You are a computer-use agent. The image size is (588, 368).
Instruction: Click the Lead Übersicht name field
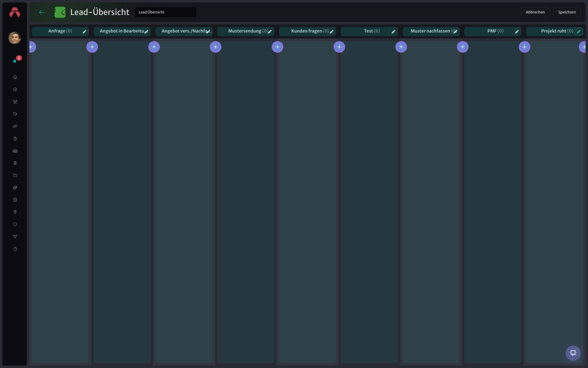click(166, 12)
